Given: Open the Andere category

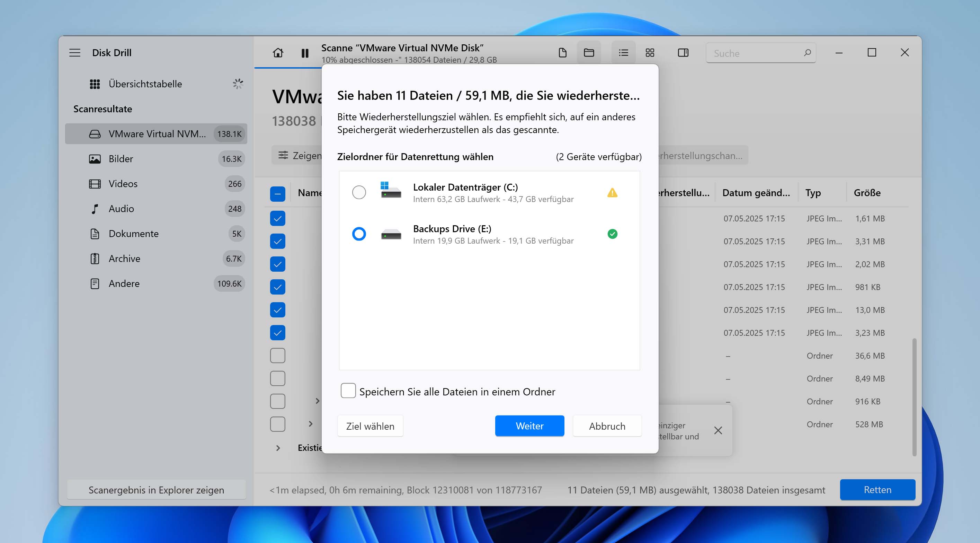Looking at the screenshot, I should pyautogui.click(x=157, y=283).
